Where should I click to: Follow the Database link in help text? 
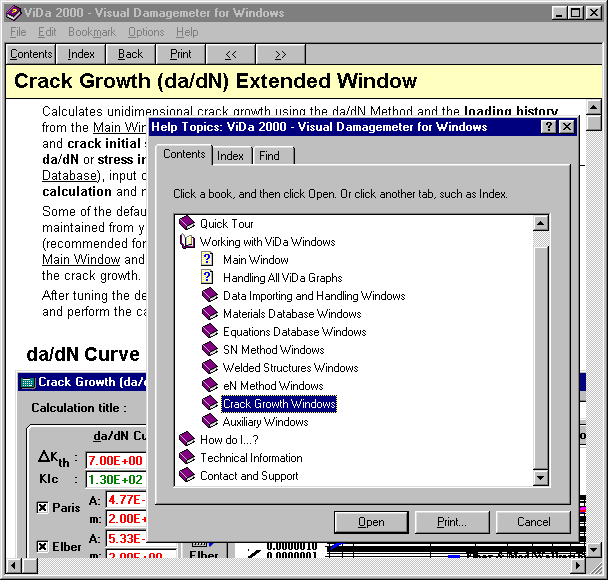point(69,176)
